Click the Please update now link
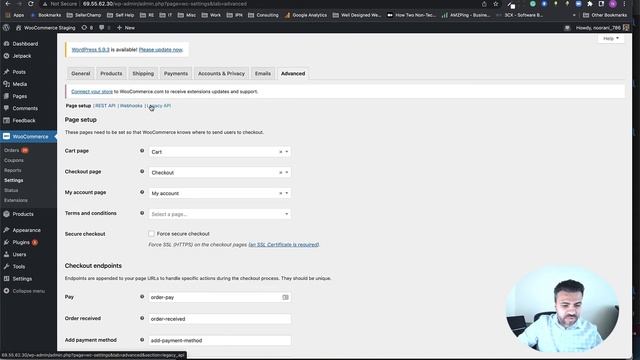Image resolution: width=640 pixels, height=360 pixels. 161,50
